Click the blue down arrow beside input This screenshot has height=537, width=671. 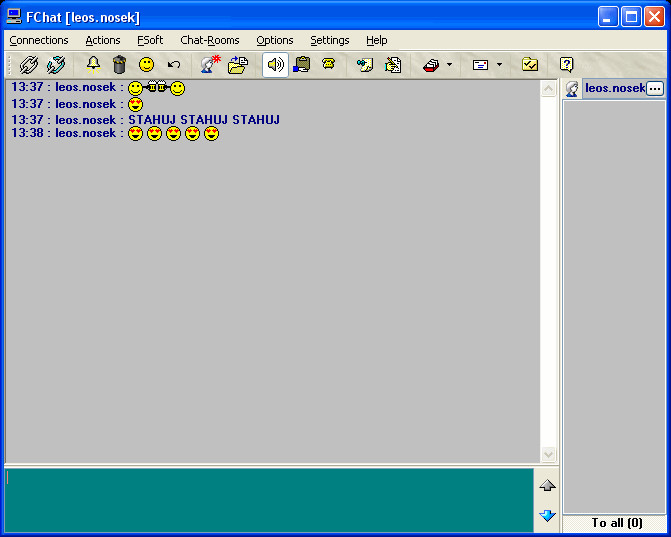547,516
